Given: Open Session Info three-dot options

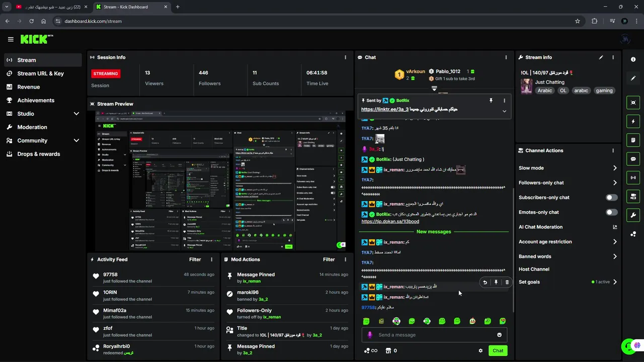Looking at the screenshot, I should pos(345,57).
